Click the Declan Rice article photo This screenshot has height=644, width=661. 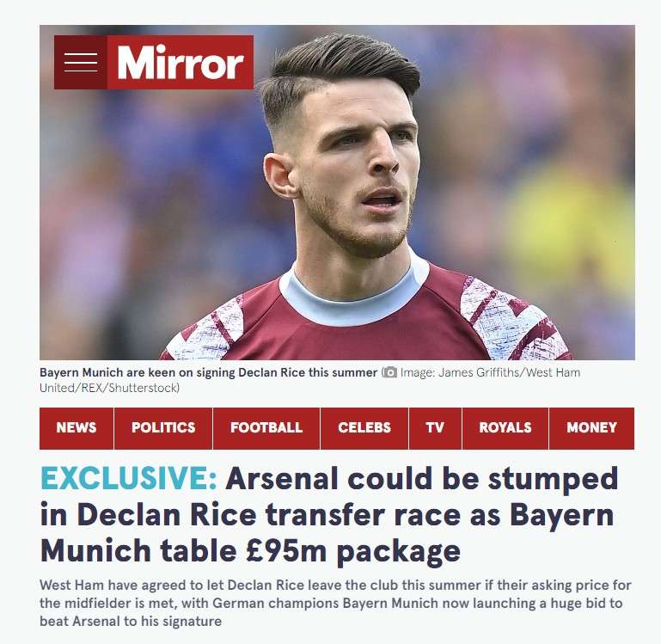(x=337, y=193)
